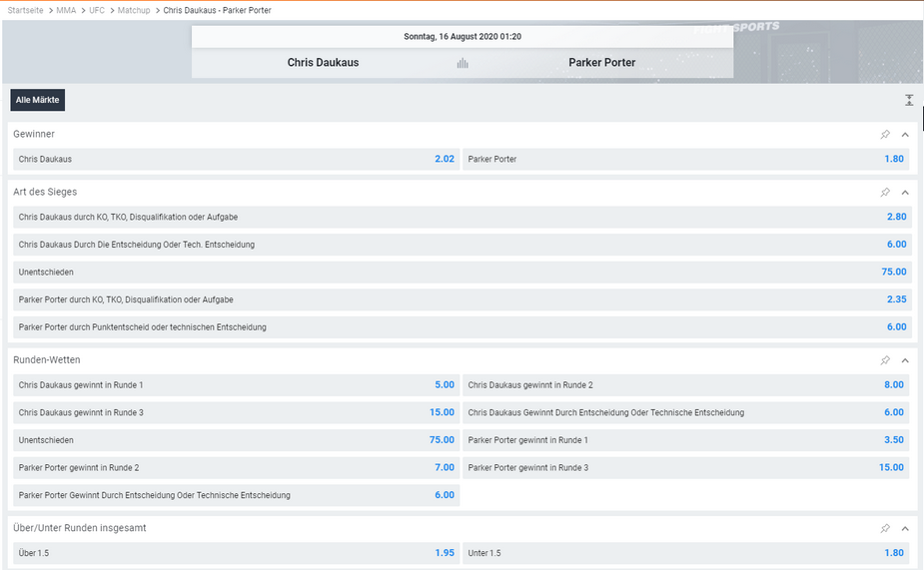Collapse Über/Unter Runden insgesamt section

[x=905, y=529]
